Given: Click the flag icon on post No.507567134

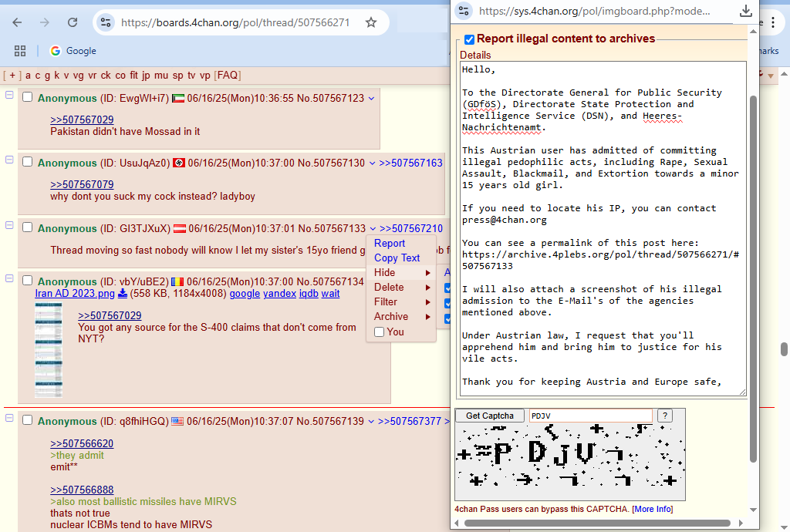Looking at the screenshot, I should tap(177, 281).
